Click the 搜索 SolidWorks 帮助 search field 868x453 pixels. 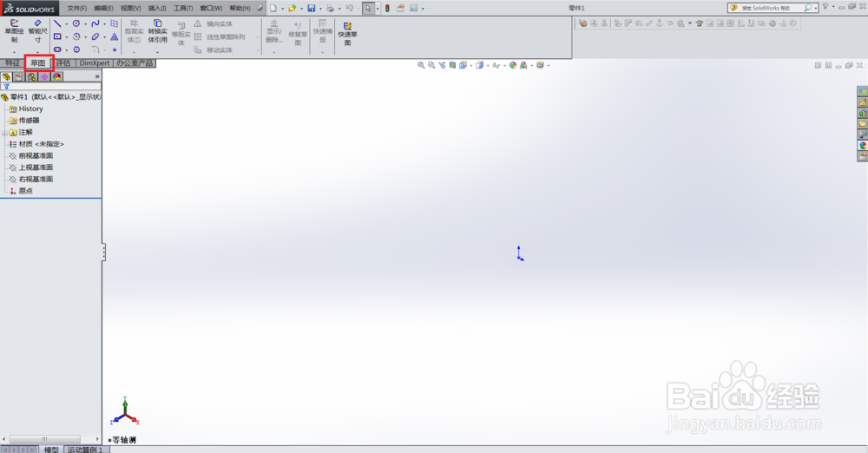coord(771,8)
